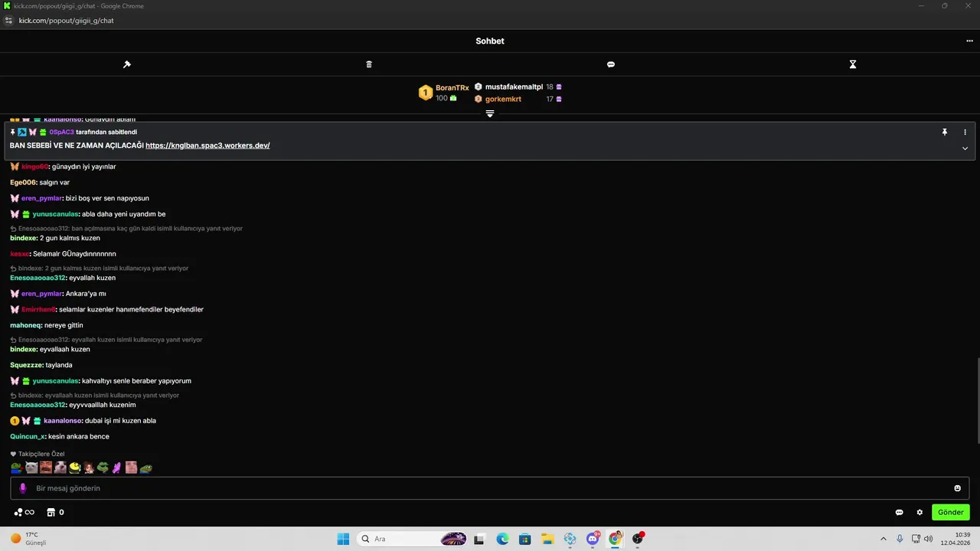Viewport: 980px width, 551px height.
Task: Open the Windows Start menu
Action: [343, 539]
